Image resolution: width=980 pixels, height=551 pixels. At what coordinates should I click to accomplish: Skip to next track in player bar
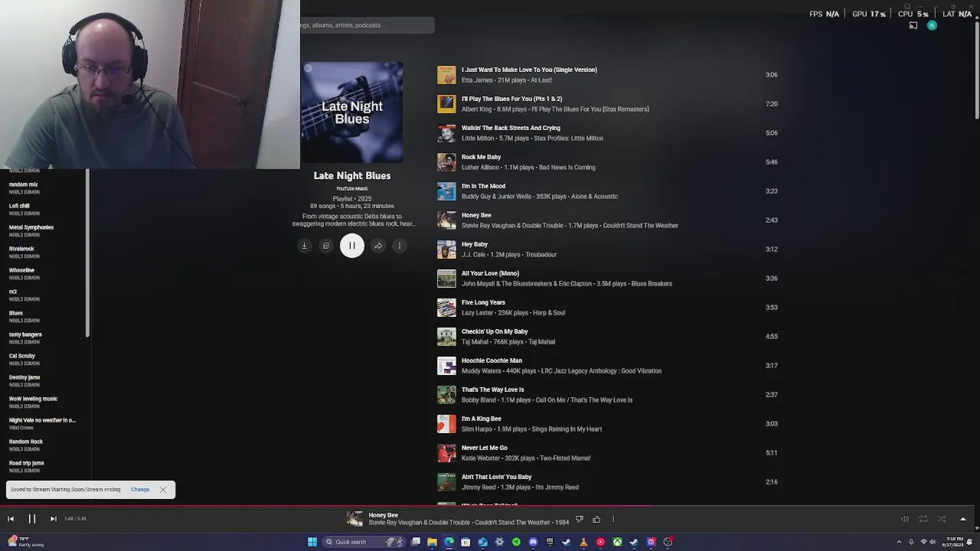coord(54,519)
